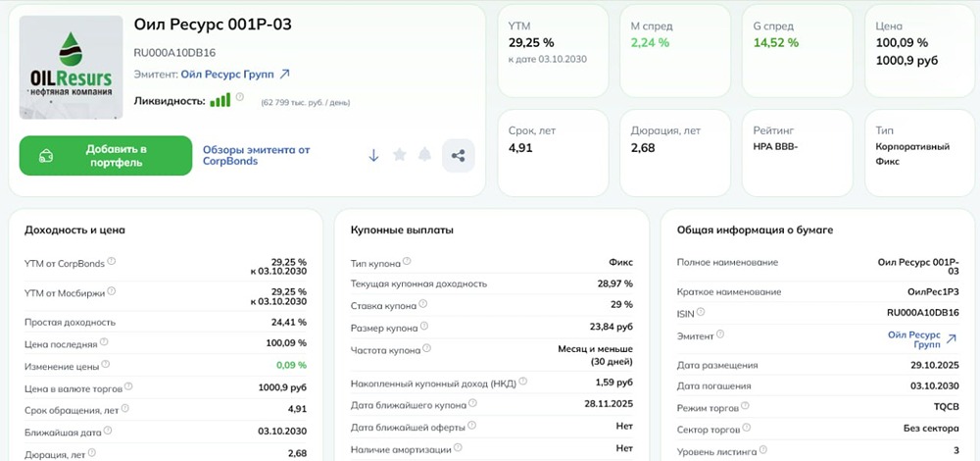Open help icon next to YTM от CorpBonds
980x461 pixels.
[x=112, y=261]
